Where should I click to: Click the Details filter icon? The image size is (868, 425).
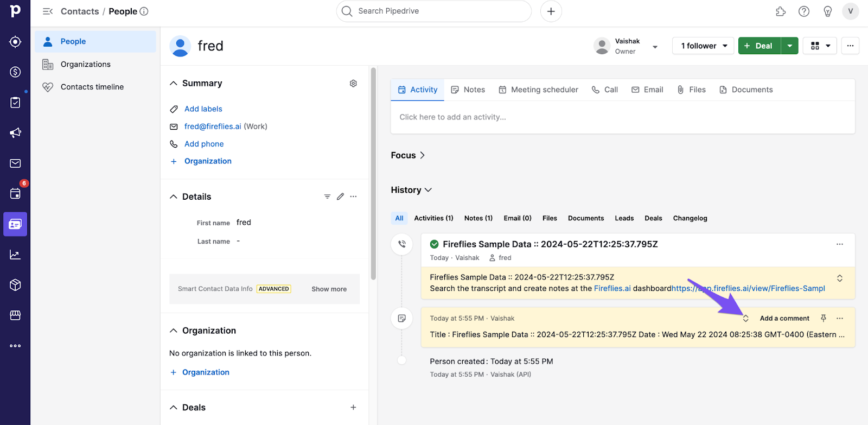coord(327,196)
